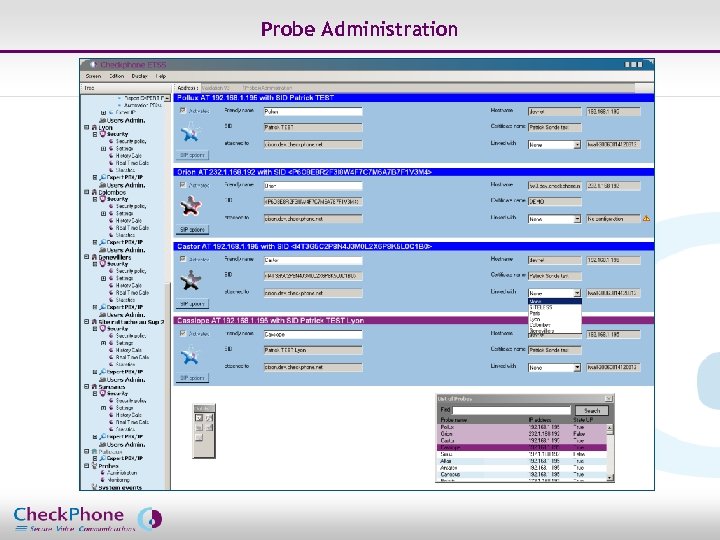Click the Expert PBX/IP magnifier icon under Colombes
The image size is (720, 540).
click(x=103, y=242)
